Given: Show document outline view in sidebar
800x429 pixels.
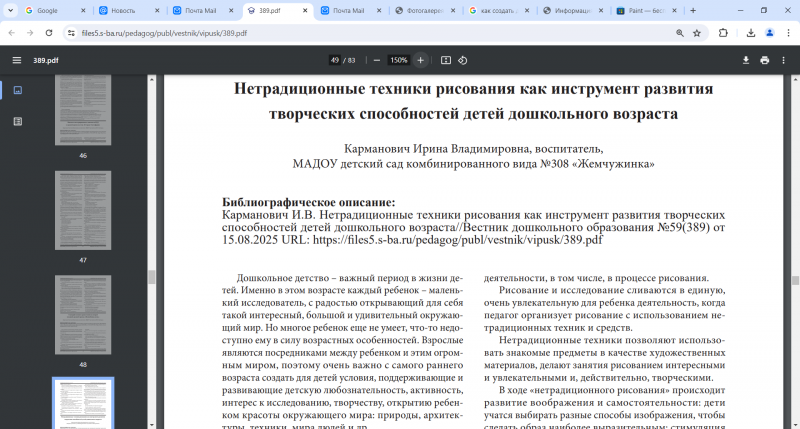Looking at the screenshot, I should 17,121.
